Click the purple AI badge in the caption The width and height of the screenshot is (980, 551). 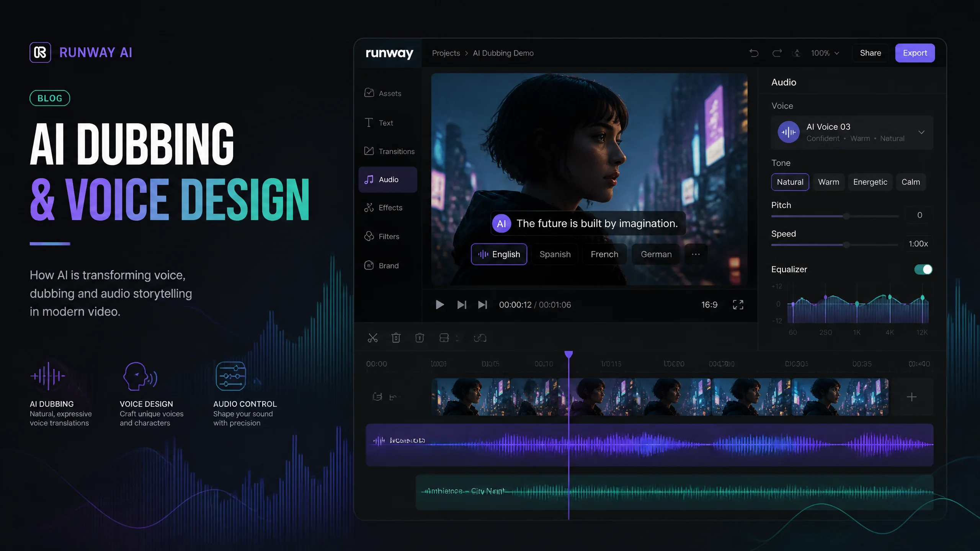tap(501, 223)
